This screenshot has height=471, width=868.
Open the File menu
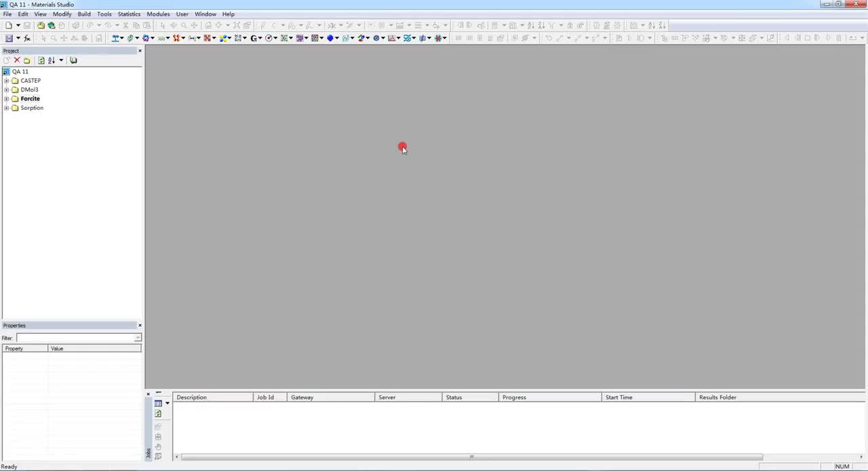[7, 14]
